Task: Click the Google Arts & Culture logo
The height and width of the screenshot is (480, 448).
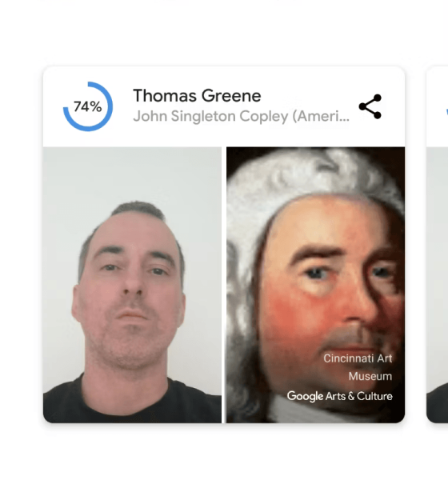Action: point(339,396)
